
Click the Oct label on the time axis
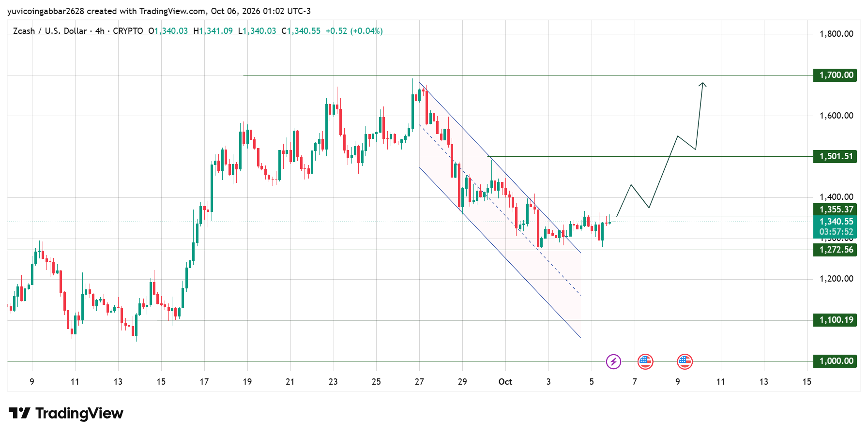click(x=505, y=382)
